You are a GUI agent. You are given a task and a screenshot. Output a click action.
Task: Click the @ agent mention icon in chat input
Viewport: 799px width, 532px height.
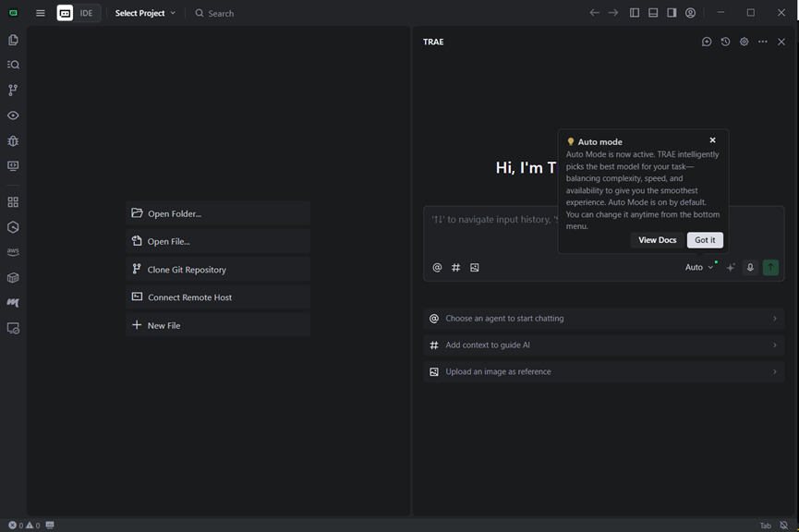coord(437,268)
